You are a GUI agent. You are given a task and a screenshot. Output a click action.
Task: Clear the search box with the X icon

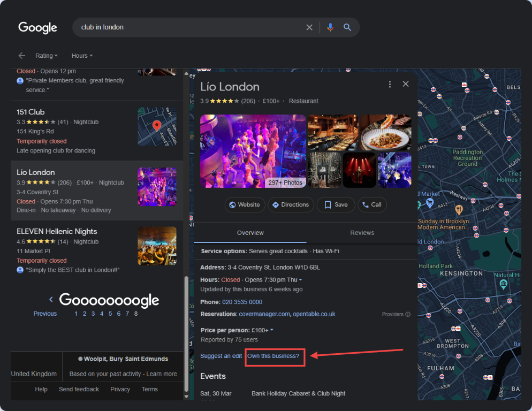tap(309, 27)
